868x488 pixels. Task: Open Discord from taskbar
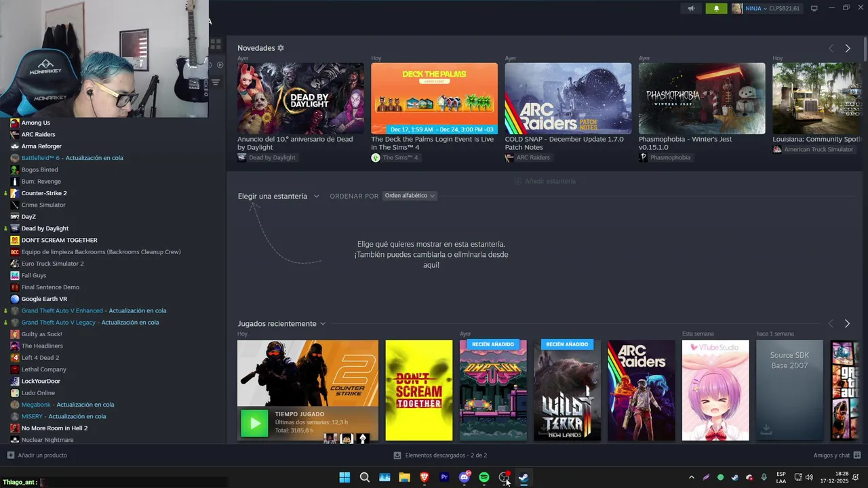pyautogui.click(x=465, y=477)
